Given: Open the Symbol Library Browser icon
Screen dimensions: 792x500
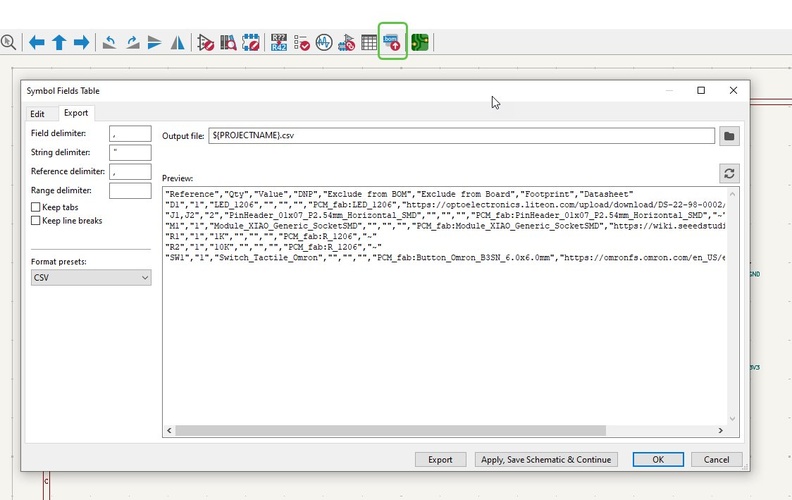Looking at the screenshot, I should click(x=228, y=42).
